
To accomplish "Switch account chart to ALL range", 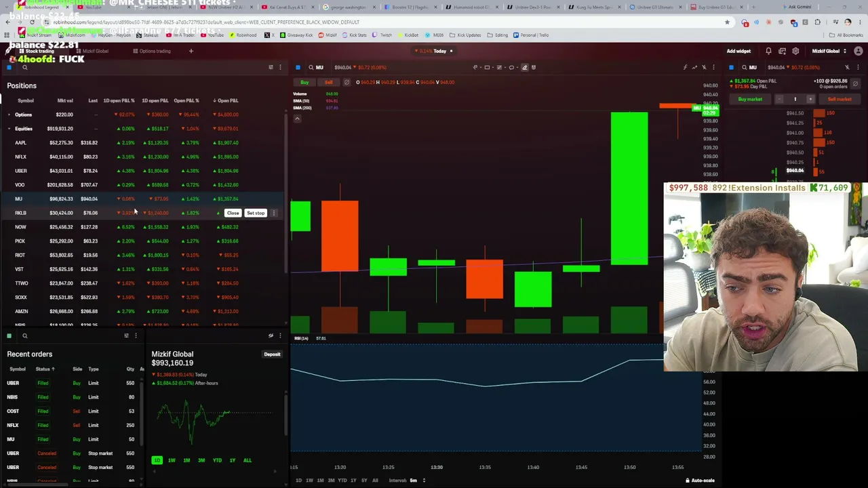I will tap(248, 460).
